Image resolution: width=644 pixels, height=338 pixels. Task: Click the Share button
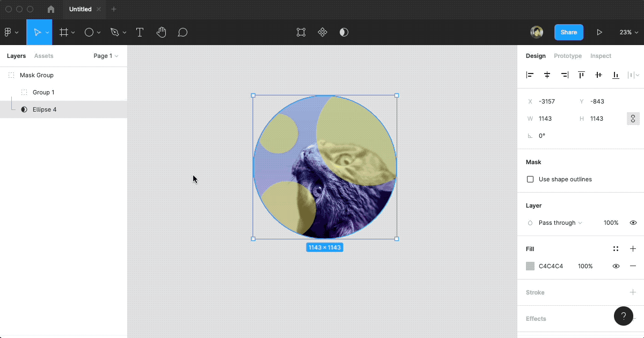pos(568,32)
